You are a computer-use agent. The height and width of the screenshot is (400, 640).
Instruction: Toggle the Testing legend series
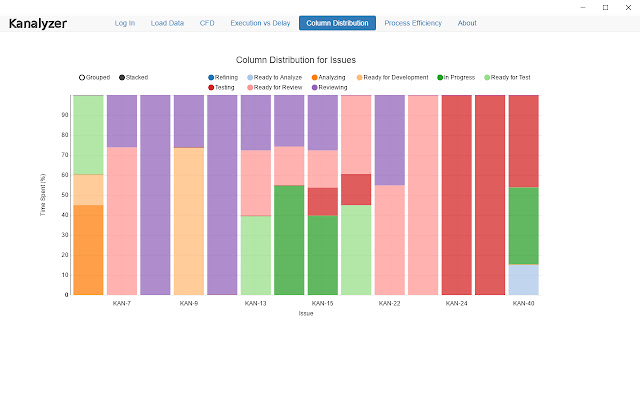tap(212, 87)
